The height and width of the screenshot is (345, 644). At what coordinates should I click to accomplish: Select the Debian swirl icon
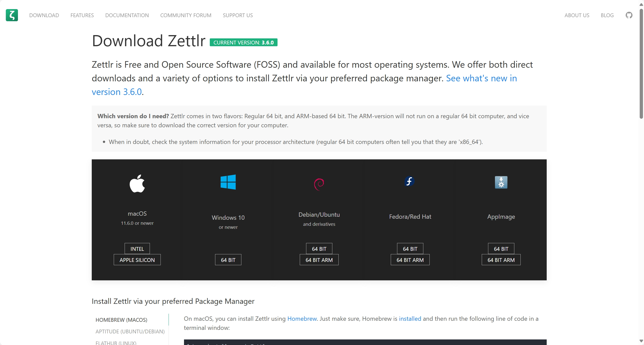coord(319,184)
